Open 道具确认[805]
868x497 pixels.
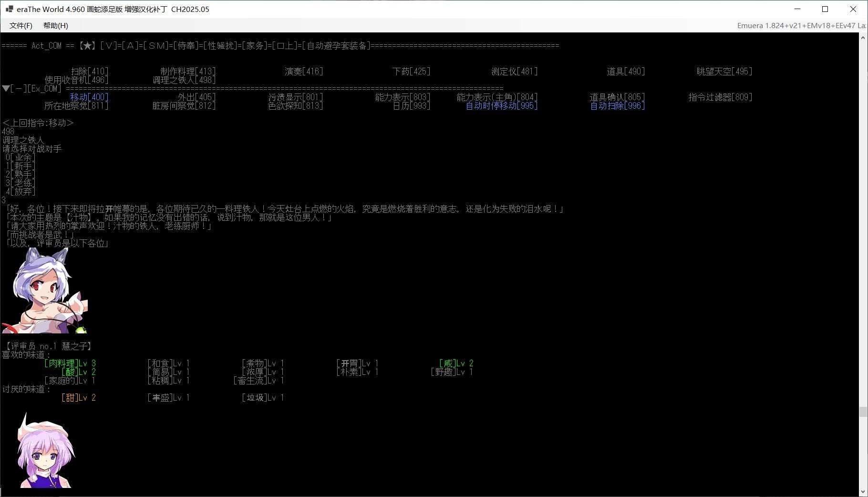tap(617, 97)
